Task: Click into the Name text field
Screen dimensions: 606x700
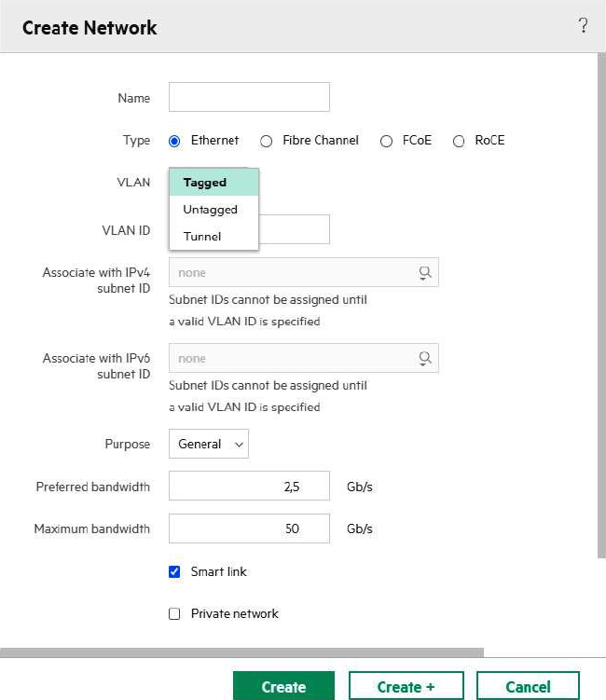Action: tap(249, 98)
